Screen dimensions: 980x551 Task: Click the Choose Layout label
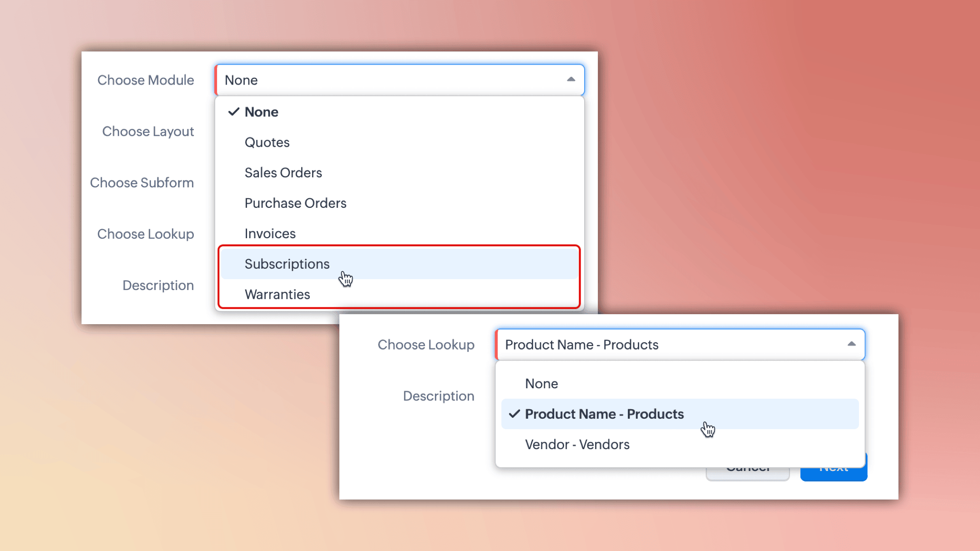coord(148,131)
